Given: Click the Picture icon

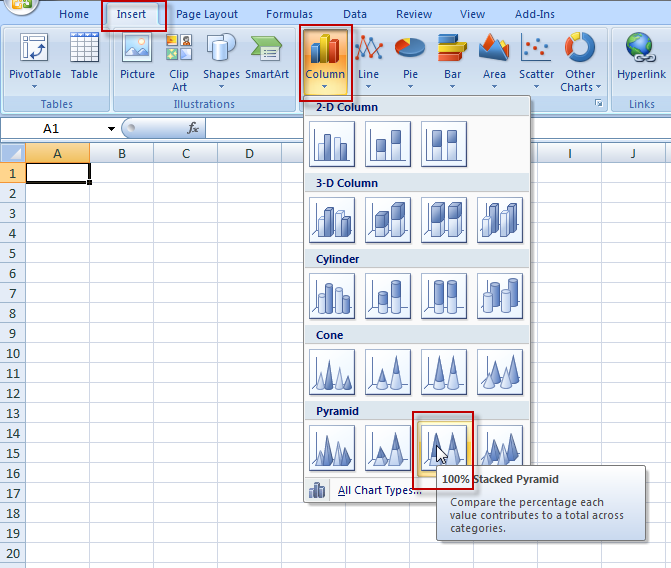Looking at the screenshot, I should (137, 48).
